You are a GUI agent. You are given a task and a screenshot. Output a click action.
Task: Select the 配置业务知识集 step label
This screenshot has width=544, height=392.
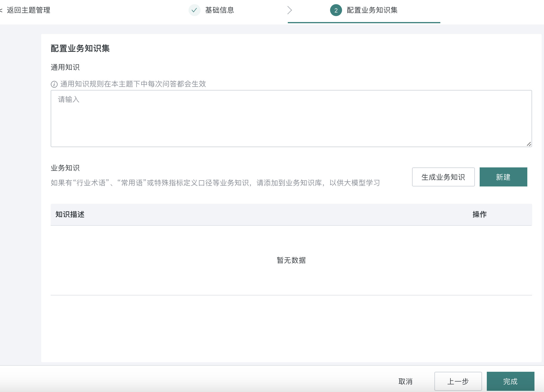pyautogui.click(x=372, y=10)
